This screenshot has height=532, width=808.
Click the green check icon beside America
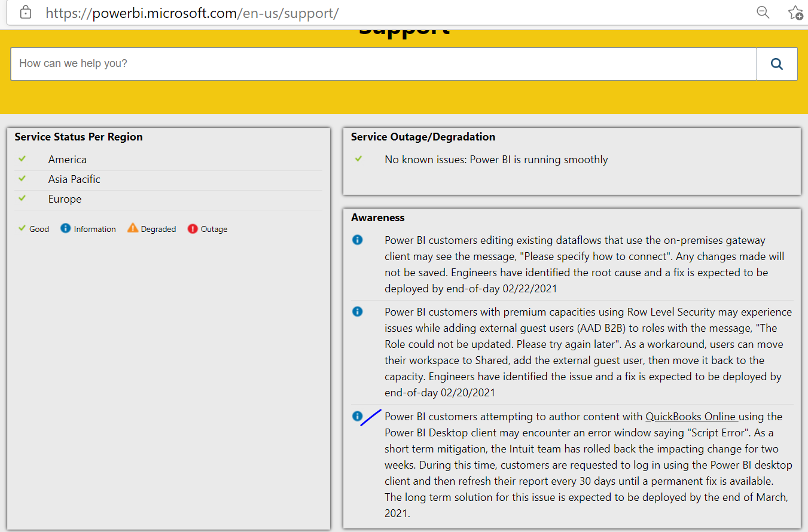point(22,158)
